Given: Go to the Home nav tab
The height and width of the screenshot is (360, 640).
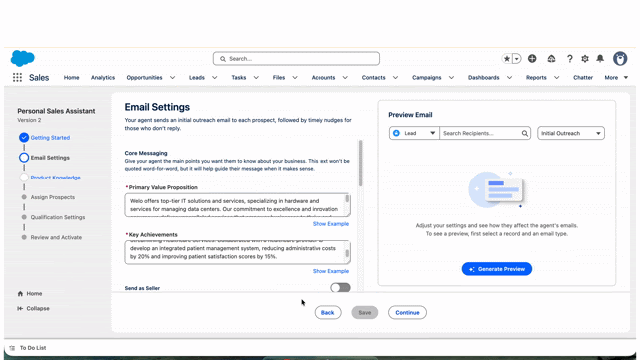Looking at the screenshot, I should point(71,78).
